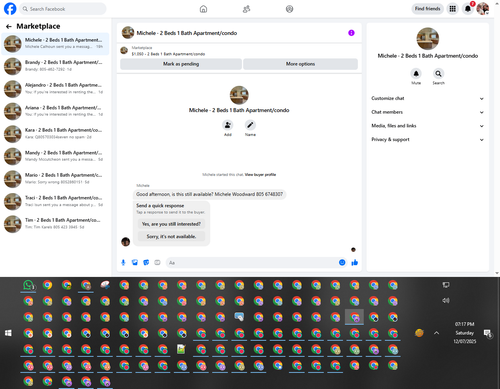Expand the Customize chat section
The width and height of the screenshot is (500, 389).
[x=428, y=98]
